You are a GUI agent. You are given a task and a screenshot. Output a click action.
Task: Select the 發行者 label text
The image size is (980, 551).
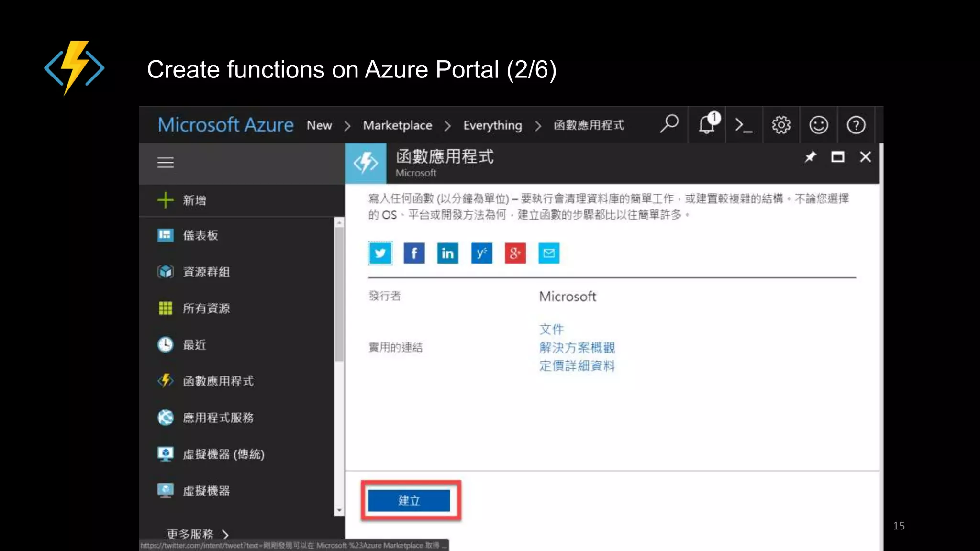pyautogui.click(x=385, y=296)
